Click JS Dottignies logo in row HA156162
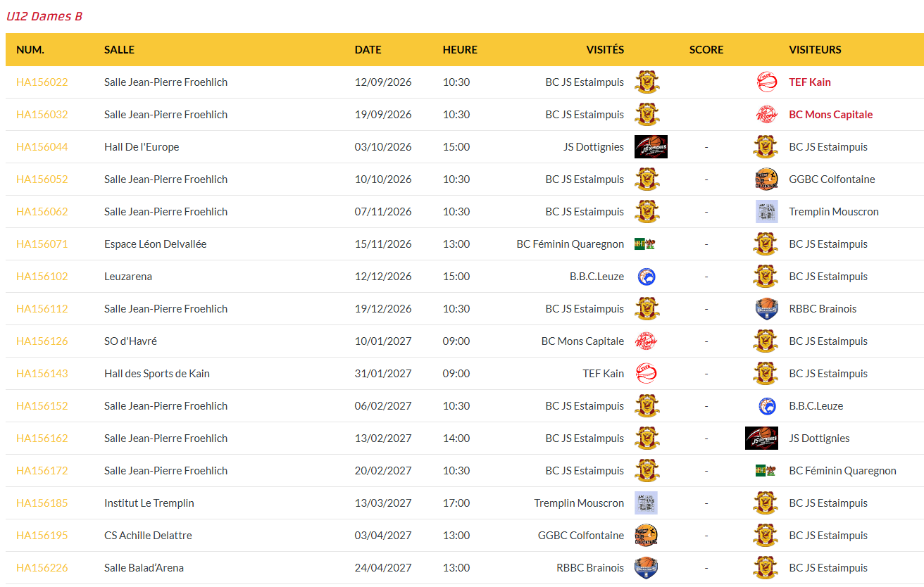The image size is (924, 587). tap(761, 438)
